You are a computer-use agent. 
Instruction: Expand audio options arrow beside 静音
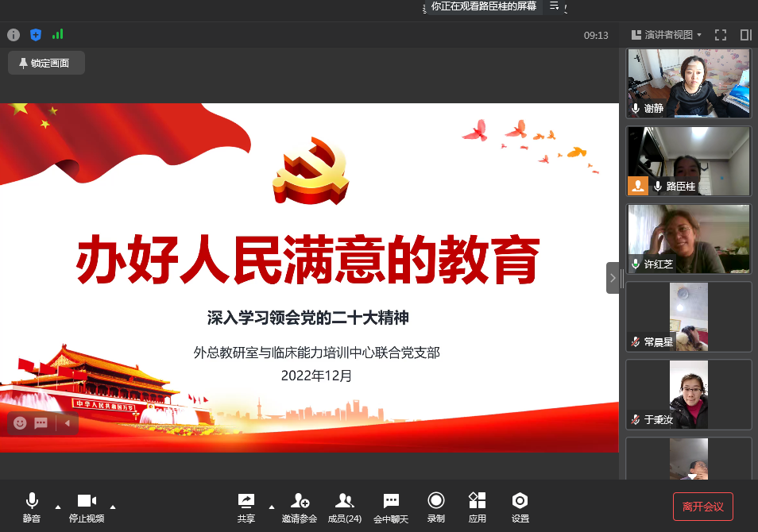coord(57,507)
